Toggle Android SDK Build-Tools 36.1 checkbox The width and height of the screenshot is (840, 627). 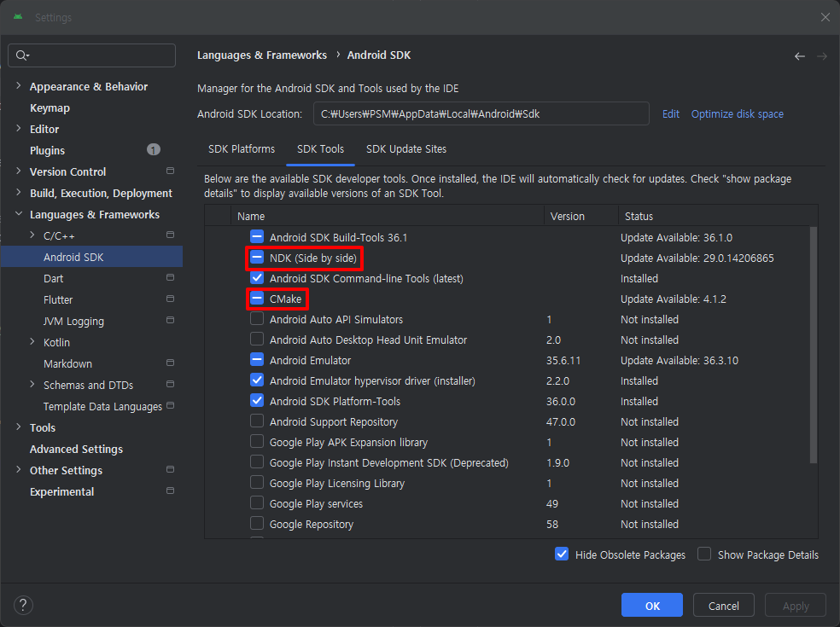pos(257,236)
